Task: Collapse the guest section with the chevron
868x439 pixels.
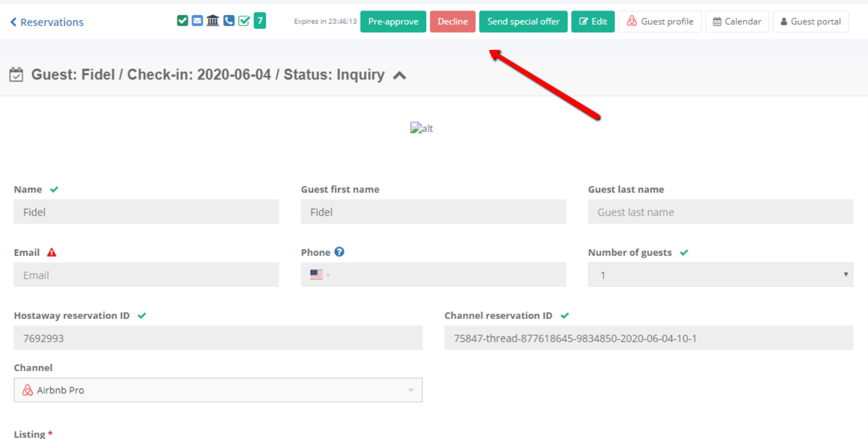Action: click(400, 75)
